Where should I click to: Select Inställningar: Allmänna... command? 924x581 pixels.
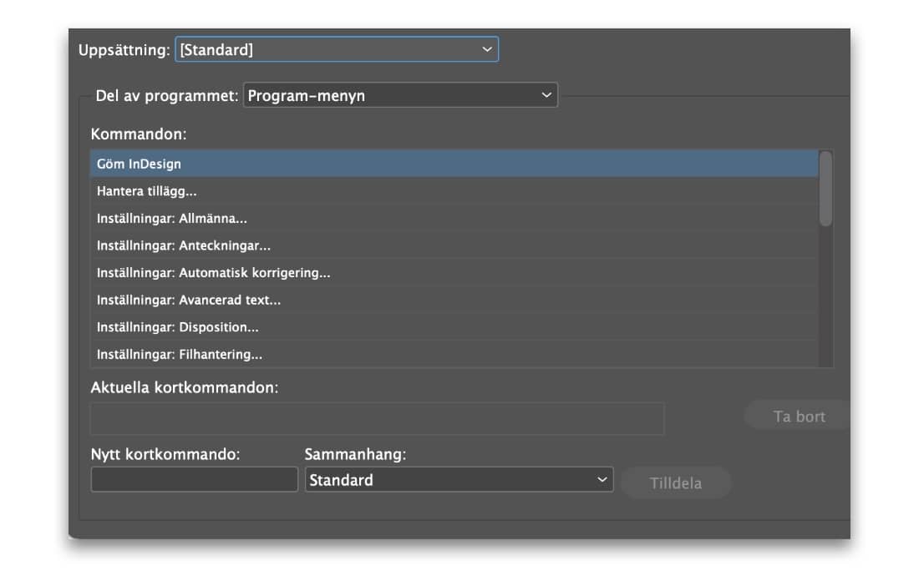[x=454, y=219]
